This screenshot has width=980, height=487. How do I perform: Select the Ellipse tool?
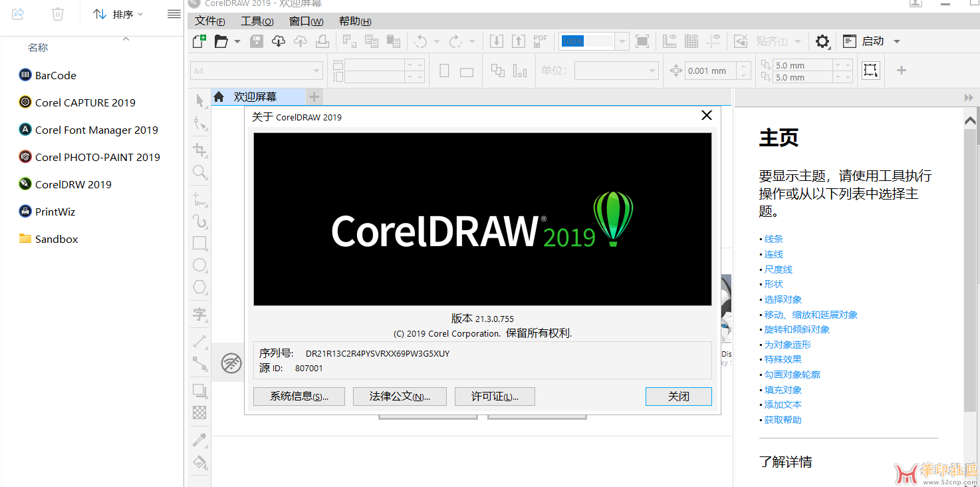click(200, 265)
